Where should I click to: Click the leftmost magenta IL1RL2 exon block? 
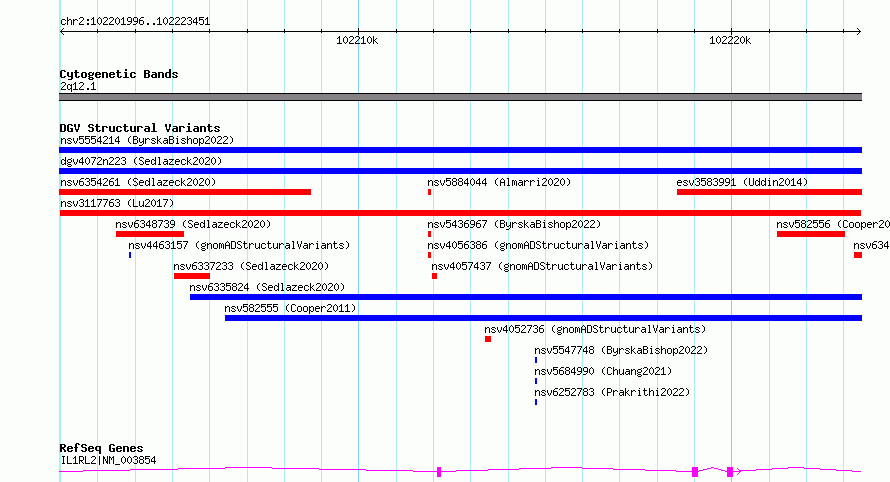click(x=439, y=472)
